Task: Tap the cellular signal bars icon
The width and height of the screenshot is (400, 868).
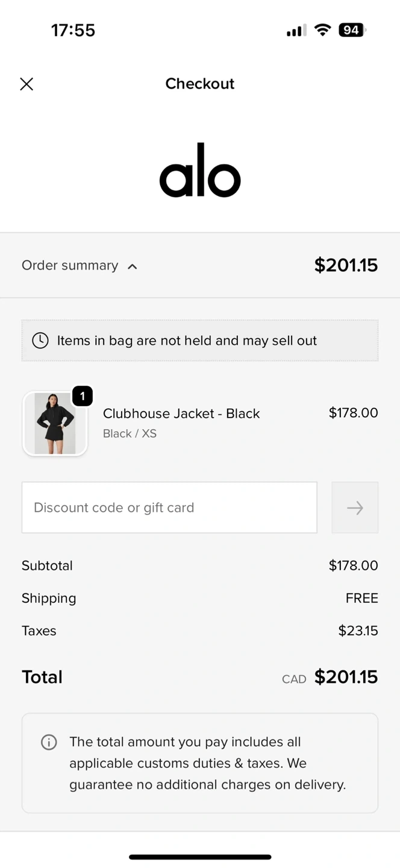Action: tap(296, 30)
